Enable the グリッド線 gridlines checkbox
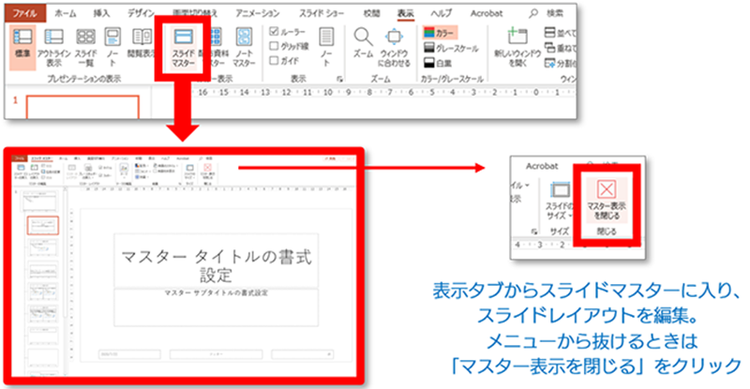Viewport: 750px width, 389px height. click(274, 46)
